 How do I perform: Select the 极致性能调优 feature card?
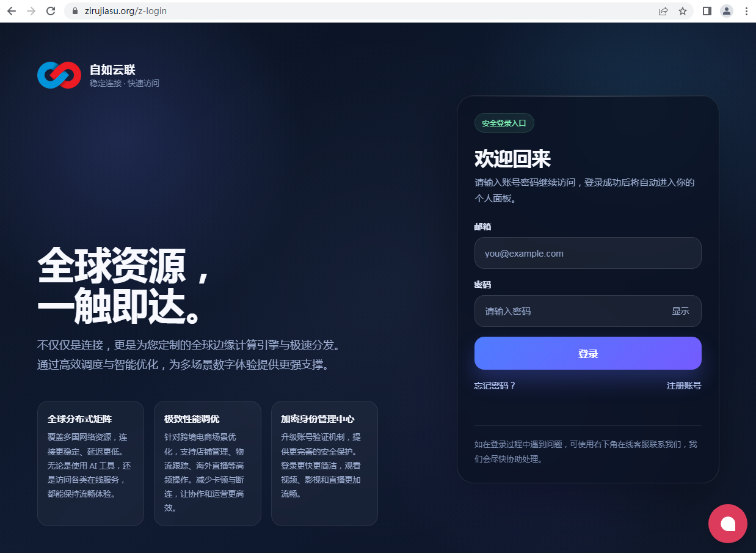tap(208, 463)
